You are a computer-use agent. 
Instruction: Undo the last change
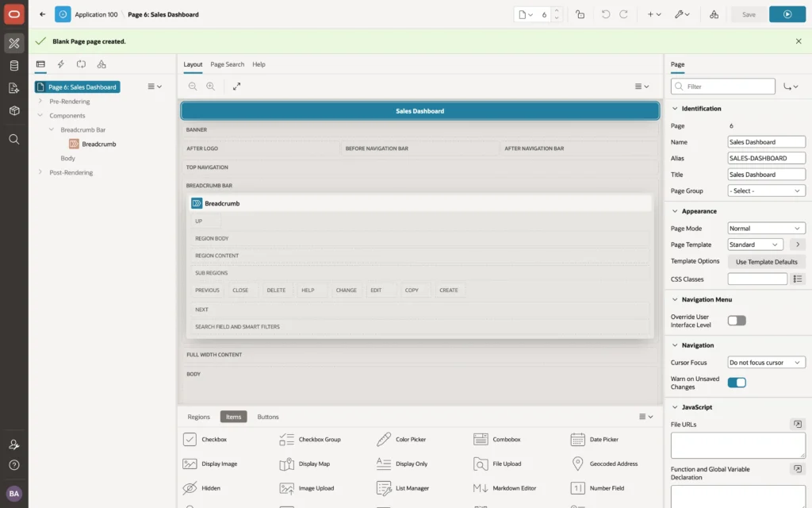click(x=605, y=14)
